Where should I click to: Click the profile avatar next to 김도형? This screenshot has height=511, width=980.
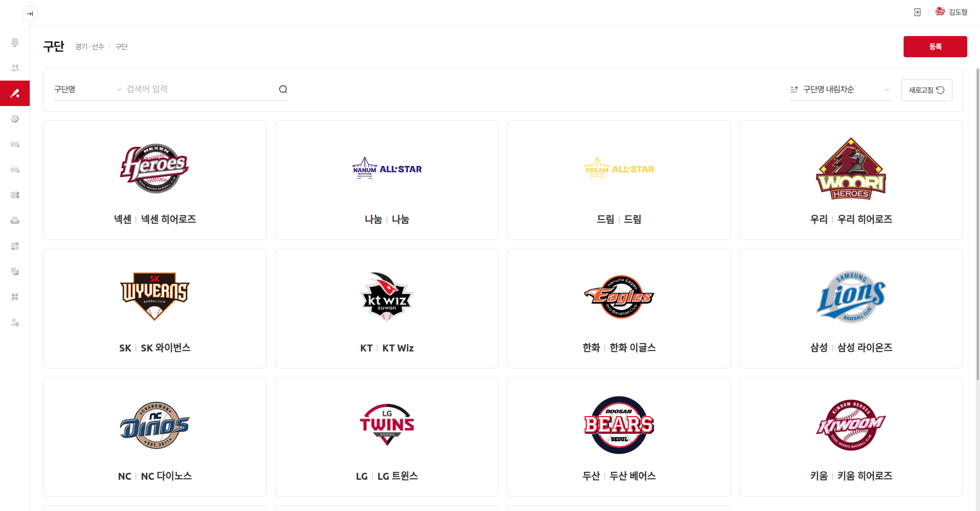click(940, 12)
